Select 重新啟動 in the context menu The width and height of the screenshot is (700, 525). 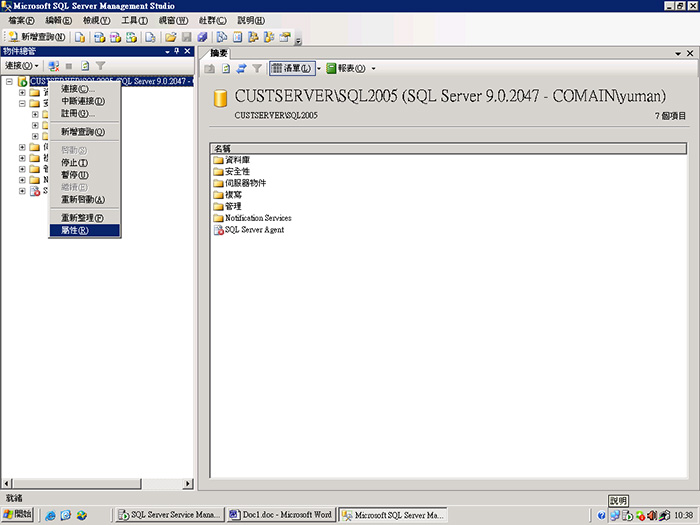[84, 200]
